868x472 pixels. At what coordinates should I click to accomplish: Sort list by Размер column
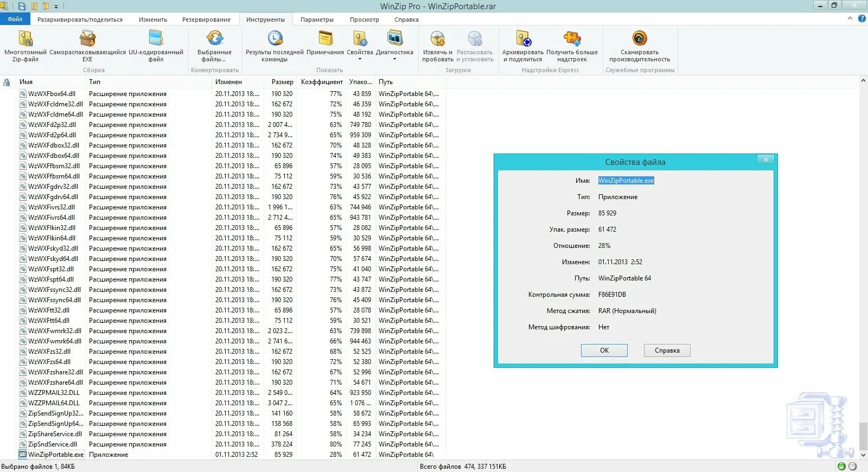click(x=281, y=82)
